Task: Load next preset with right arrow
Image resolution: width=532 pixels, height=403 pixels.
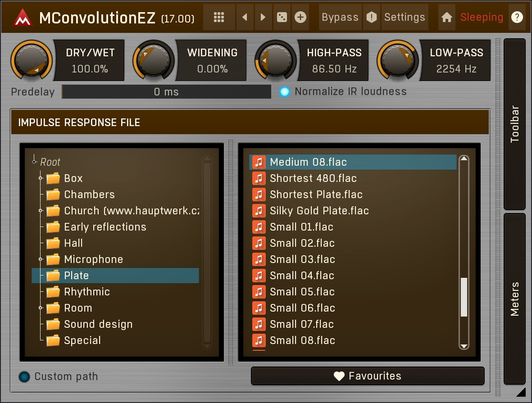Action: [x=263, y=18]
